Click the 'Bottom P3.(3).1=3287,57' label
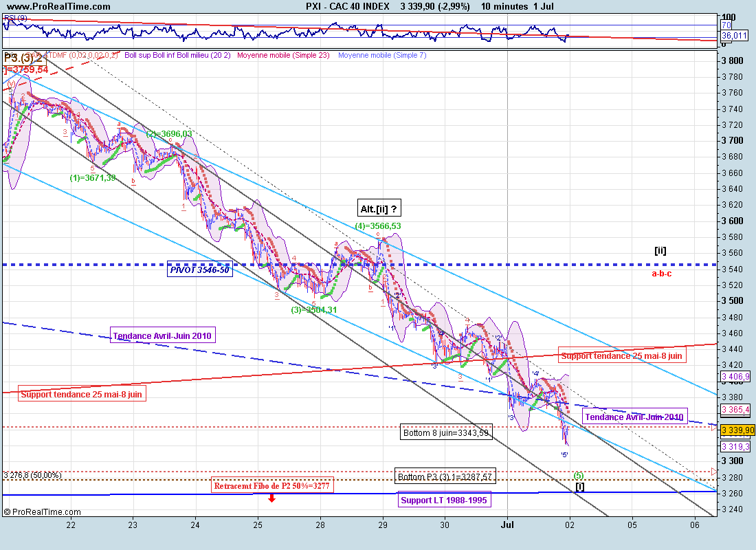 [x=445, y=476]
